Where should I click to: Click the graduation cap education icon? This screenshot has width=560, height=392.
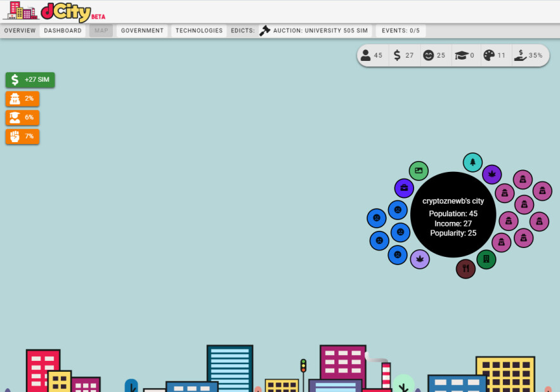point(462,55)
